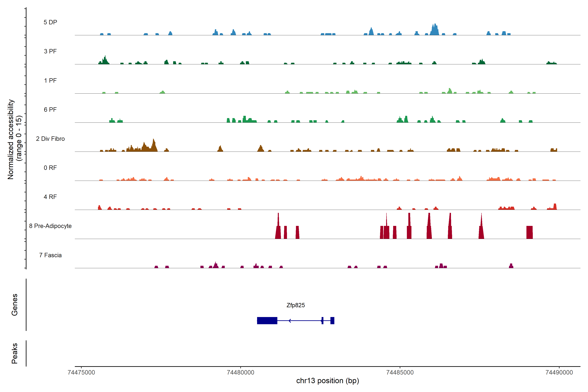
Task: Select the 2 Div Fibro label
Action: coord(50,139)
